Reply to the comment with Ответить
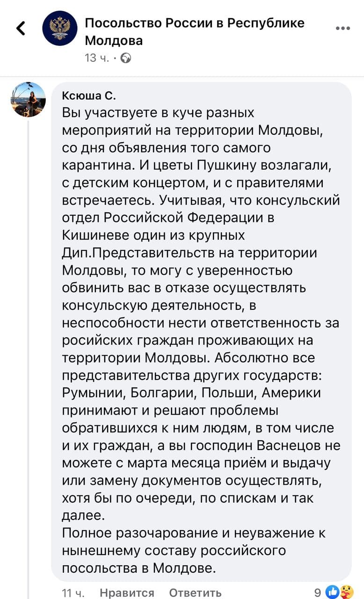Viewport: 364px width, 599px height. coord(195,593)
